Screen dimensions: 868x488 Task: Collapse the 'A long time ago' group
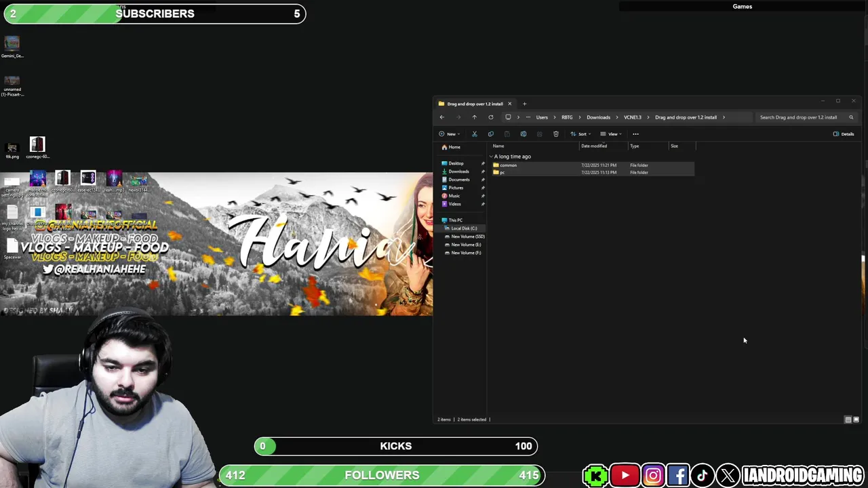pyautogui.click(x=491, y=157)
